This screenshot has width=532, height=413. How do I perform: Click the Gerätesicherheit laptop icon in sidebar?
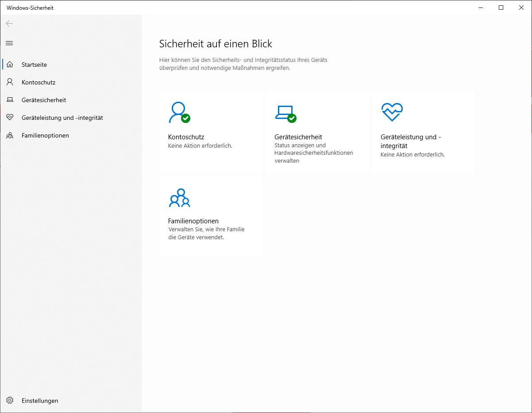10,100
